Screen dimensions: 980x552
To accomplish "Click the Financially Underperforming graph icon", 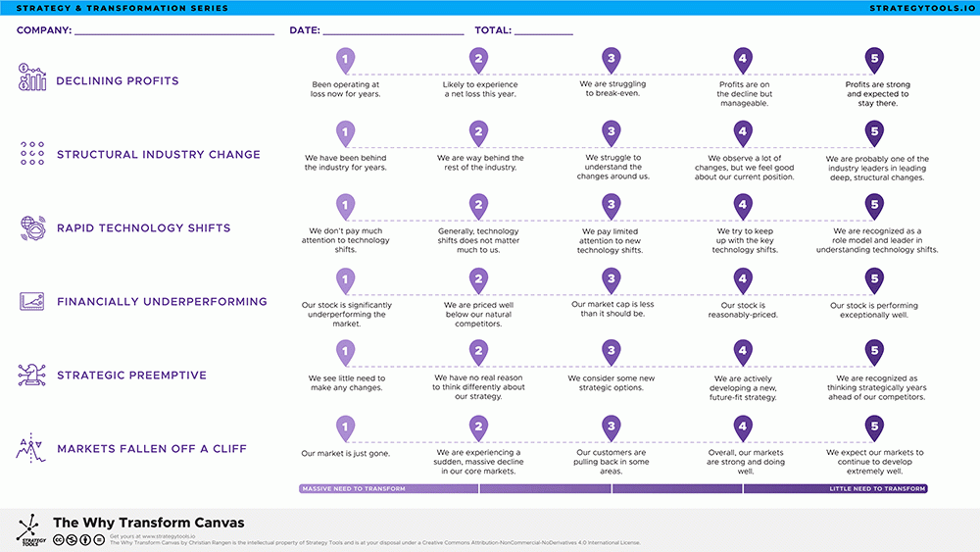I will pos(32,301).
